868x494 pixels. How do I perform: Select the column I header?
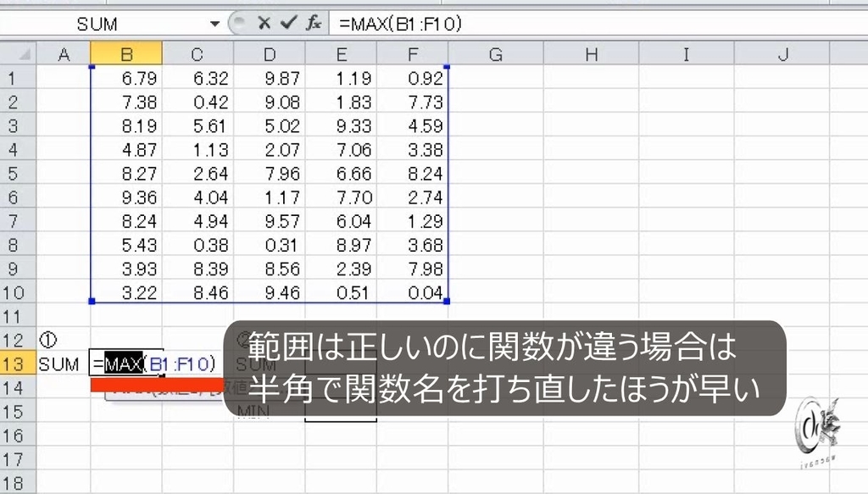[x=687, y=54]
